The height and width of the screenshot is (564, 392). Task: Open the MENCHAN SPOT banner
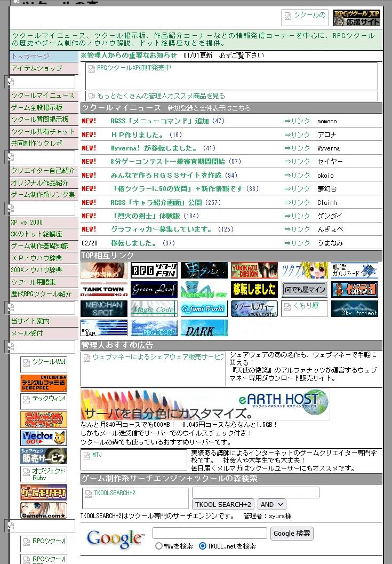pos(104,308)
